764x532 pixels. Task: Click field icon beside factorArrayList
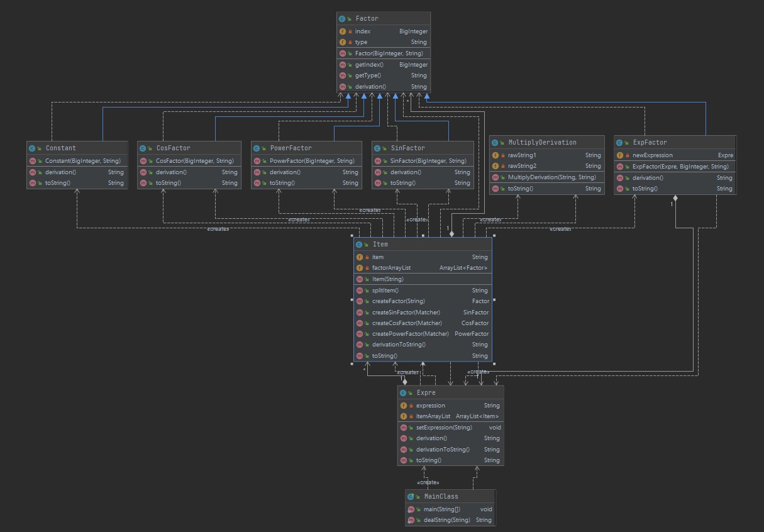(360, 268)
